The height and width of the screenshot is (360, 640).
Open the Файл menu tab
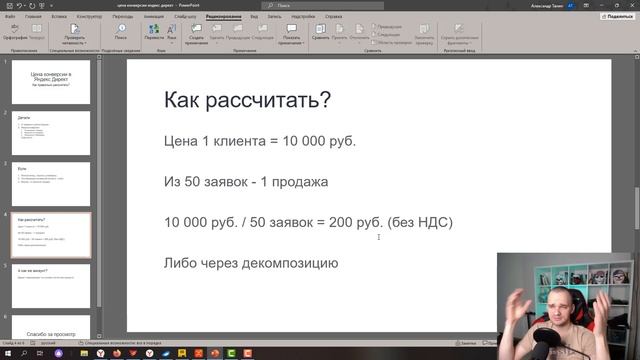click(10, 17)
